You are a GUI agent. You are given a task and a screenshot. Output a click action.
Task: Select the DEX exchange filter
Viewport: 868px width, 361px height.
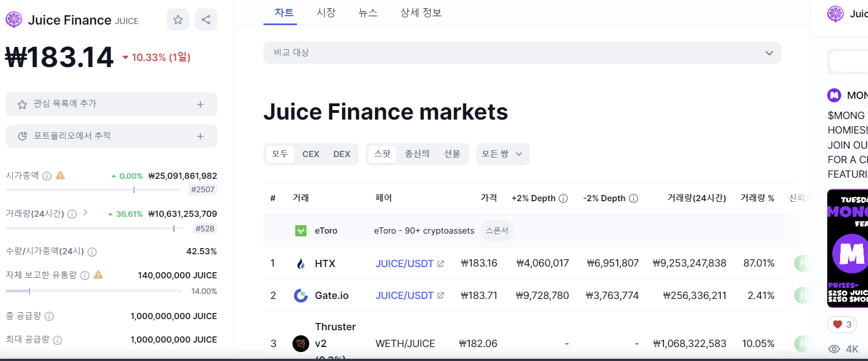pyautogui.click(x=342, y=154)
